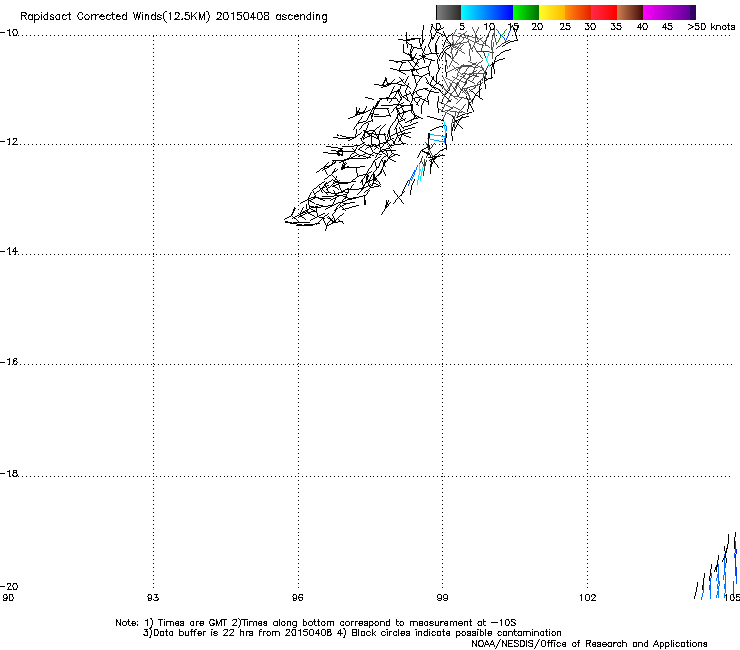Click the red 30-35 knots legend segment
740x650 pixels.
[604, 12]
